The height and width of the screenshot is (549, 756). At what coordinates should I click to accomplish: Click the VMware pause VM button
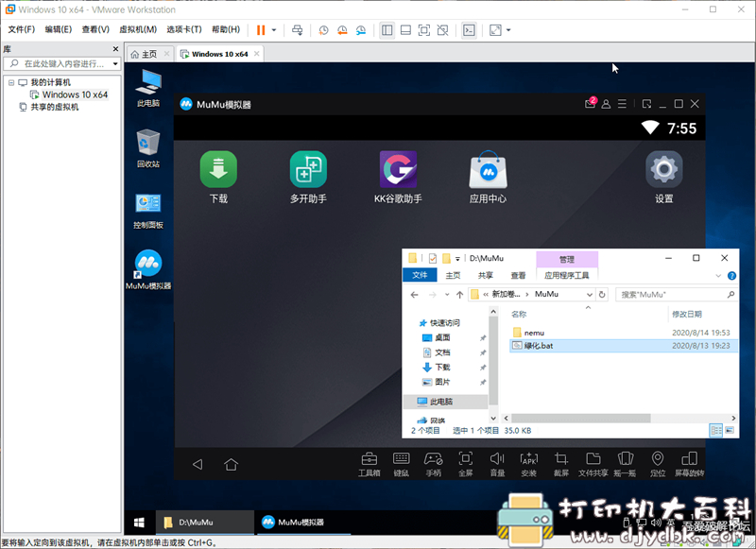click(261, 30)
